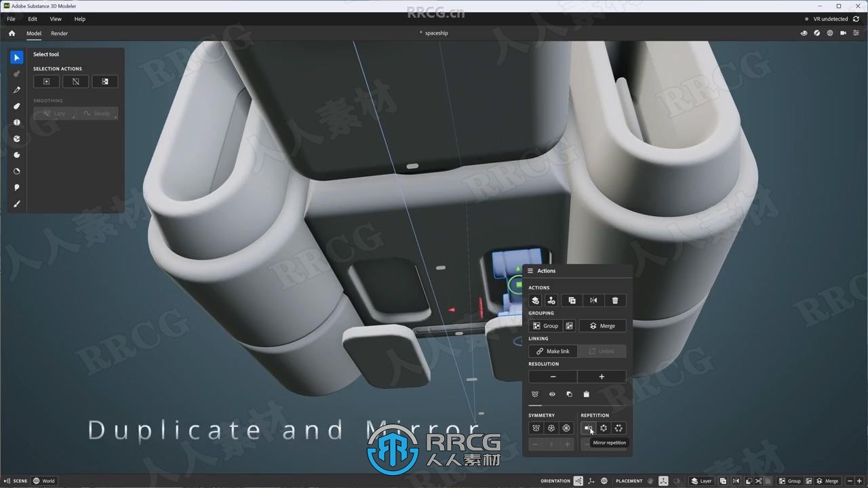868x488 pixels.
Task: Click the greyed Unlink button
Action: [x=601, y=351]
